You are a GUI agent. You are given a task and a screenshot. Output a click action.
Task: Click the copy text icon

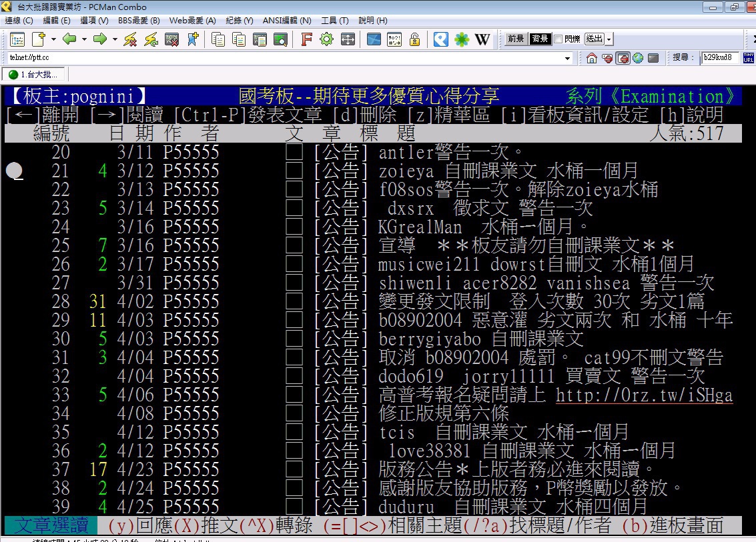pyautogui.click(x=218, y=39)
